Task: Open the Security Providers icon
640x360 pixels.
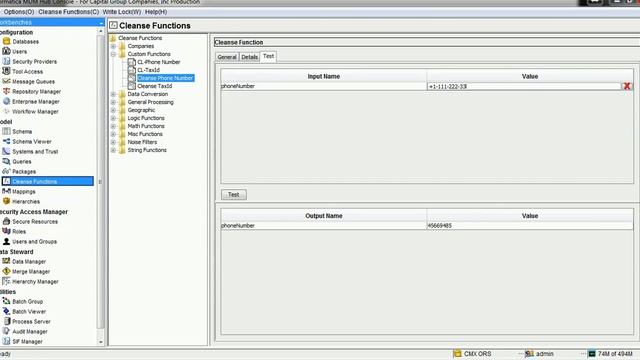Action: (7, 61)
